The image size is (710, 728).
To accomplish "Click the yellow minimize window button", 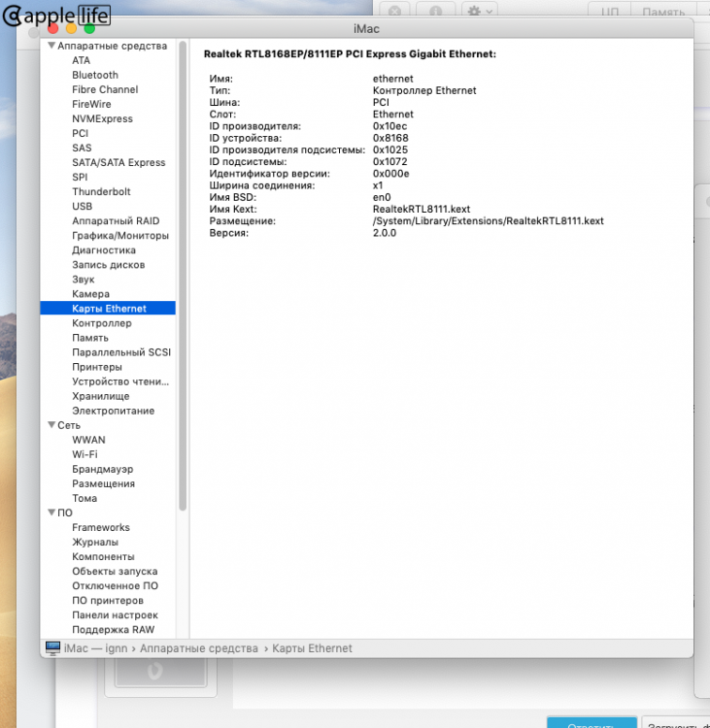I will point(71,29).
